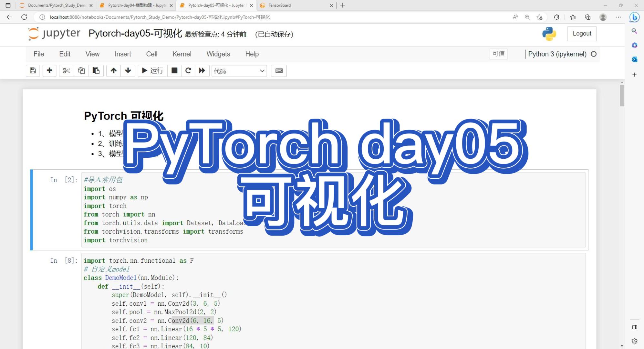Toggle the 可信 trusted notebook indicator

[498, 54]
